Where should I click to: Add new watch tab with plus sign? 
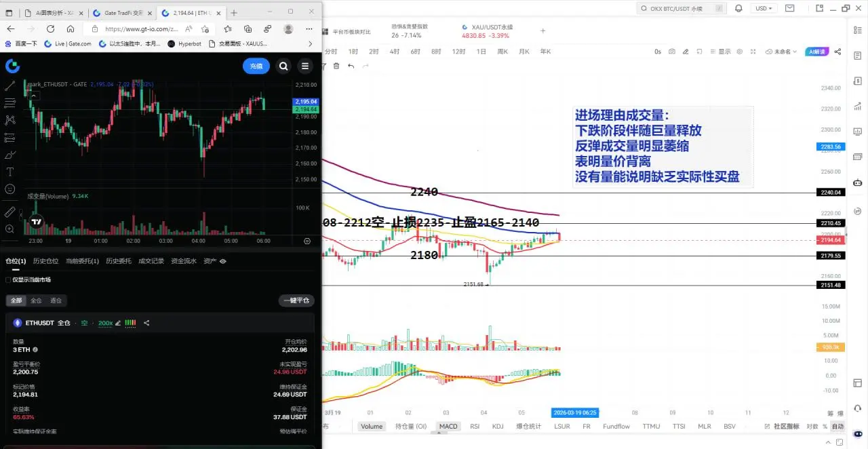[x=542, y=31]
